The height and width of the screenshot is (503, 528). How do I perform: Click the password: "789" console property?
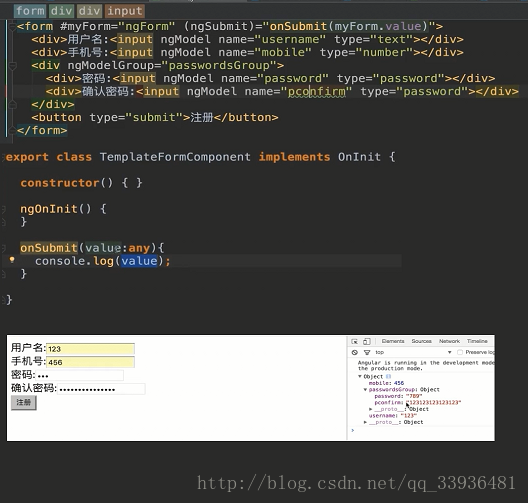click(x=398, y=396)
